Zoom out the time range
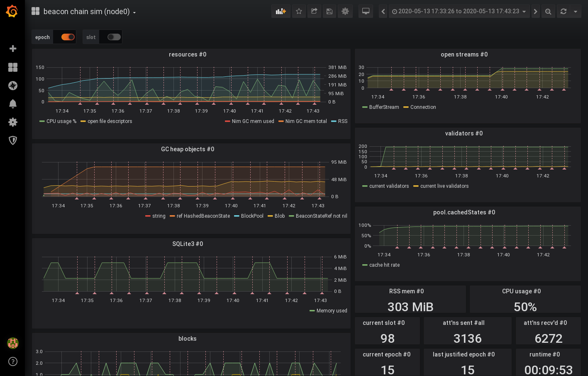Screen dimensions: 588x376 [548, 11]
